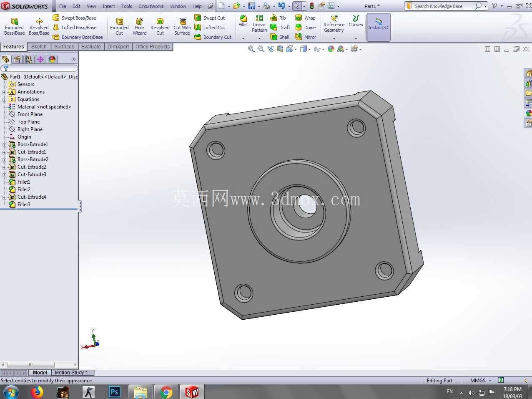The image size is (532, 399).
Task: Toggle the Section View icon
Action: pyautogui.click(x=280, y=49)
